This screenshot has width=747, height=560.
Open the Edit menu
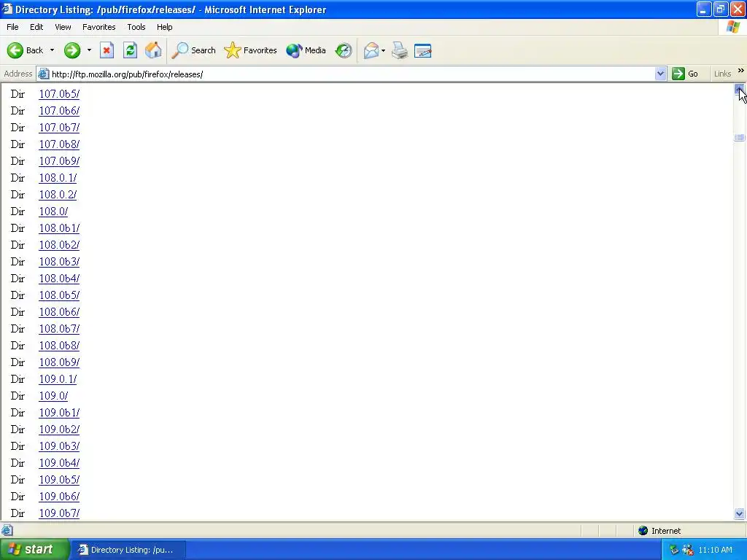[36, 27]
